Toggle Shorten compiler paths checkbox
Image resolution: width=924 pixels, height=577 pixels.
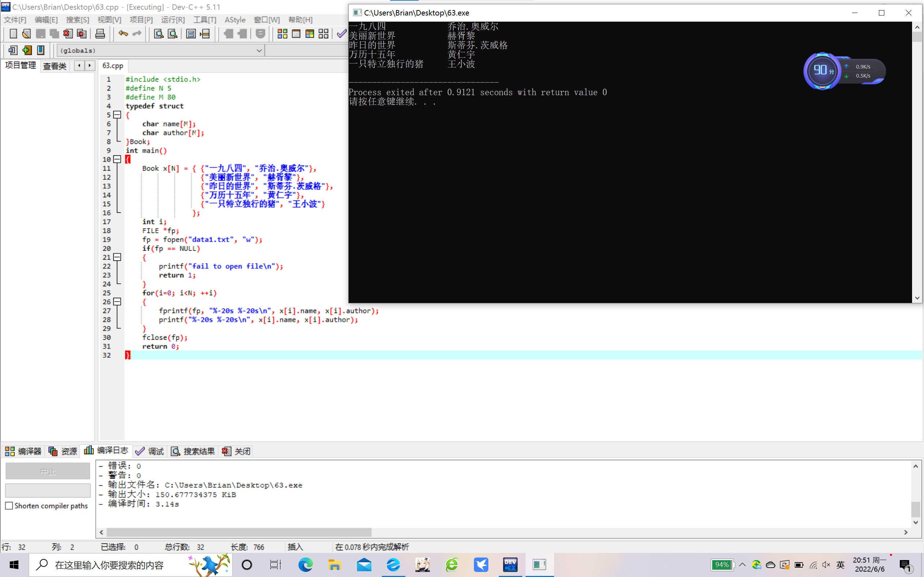click(9, 506)
